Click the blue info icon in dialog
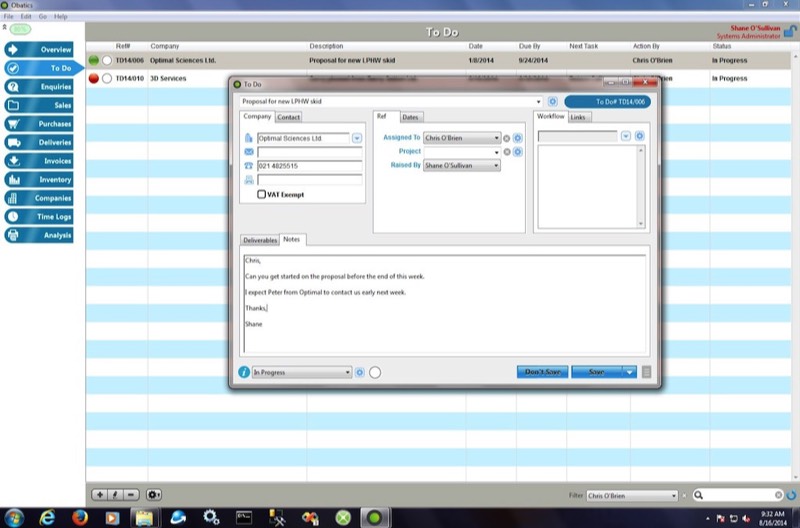Viewport: 800px width, 528px height. click(x=244, y=372)
